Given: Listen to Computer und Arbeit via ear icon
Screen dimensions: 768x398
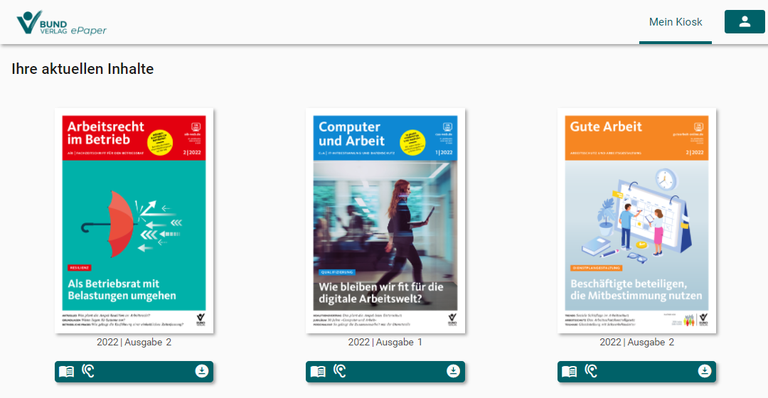Looking at the screenshot, I should (340, 371).
